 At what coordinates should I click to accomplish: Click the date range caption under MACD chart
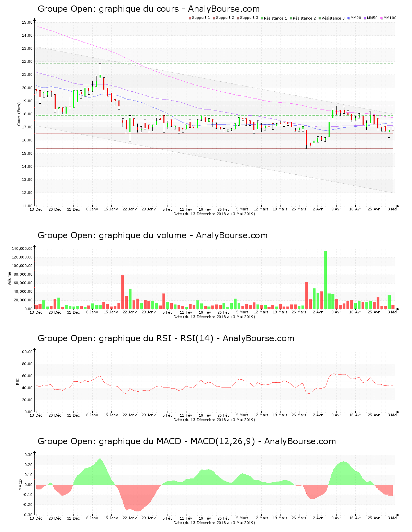tap(214, 523)
